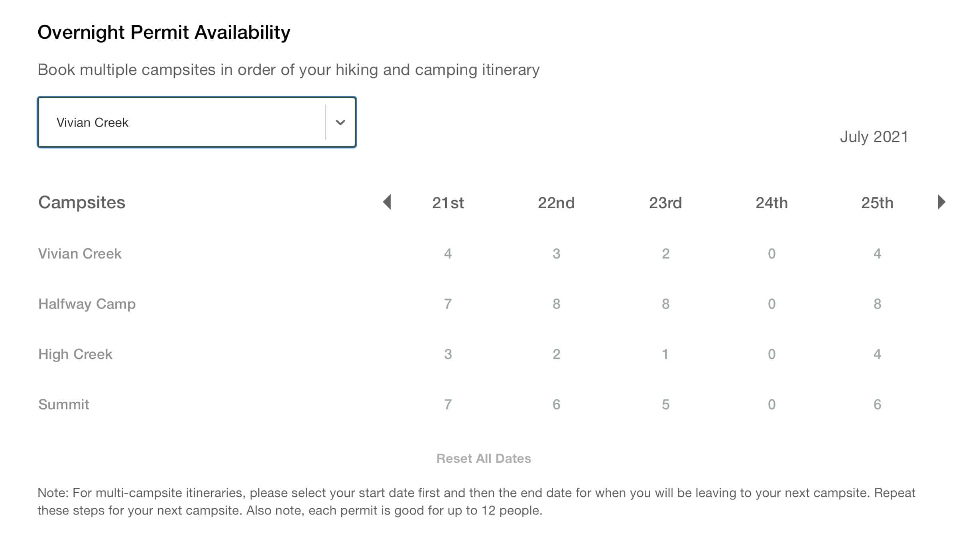Choose Vivian Creek on the 23rd
The image size is (980, 537).
pos(665,254)
